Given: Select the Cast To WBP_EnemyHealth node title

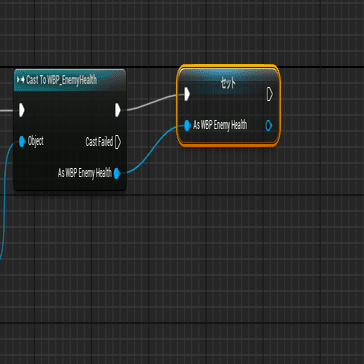Looking at the screenshot, I should pyautogui.click(x=62, y=80).
